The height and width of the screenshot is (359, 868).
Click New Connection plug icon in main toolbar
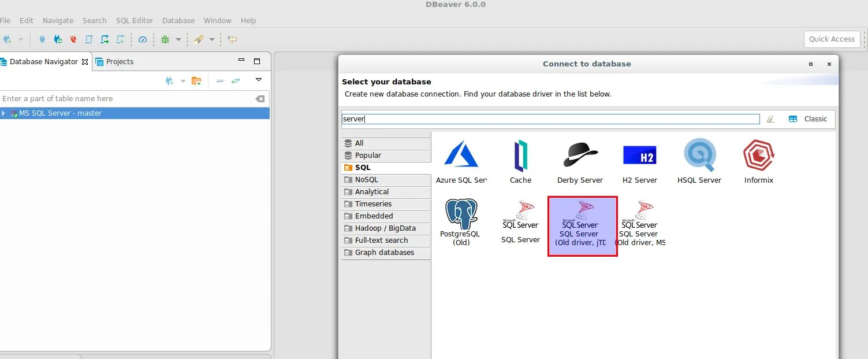(7, 39)
